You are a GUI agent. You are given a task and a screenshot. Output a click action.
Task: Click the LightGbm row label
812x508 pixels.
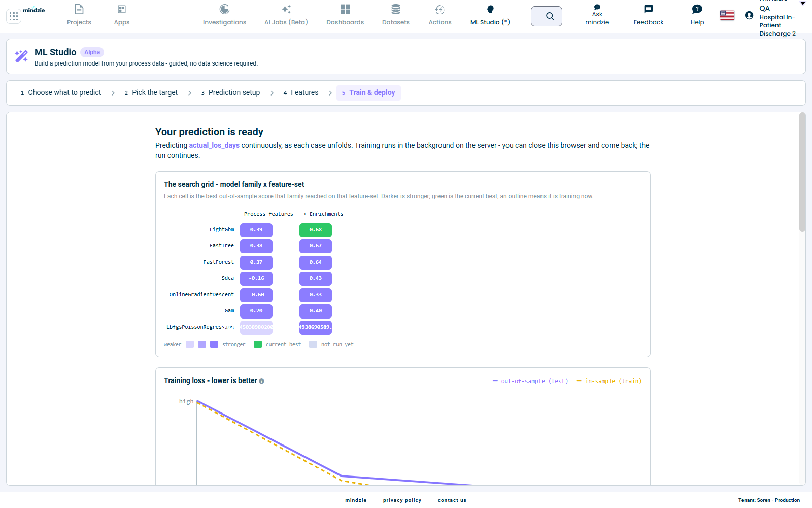(x=222, y=230)
